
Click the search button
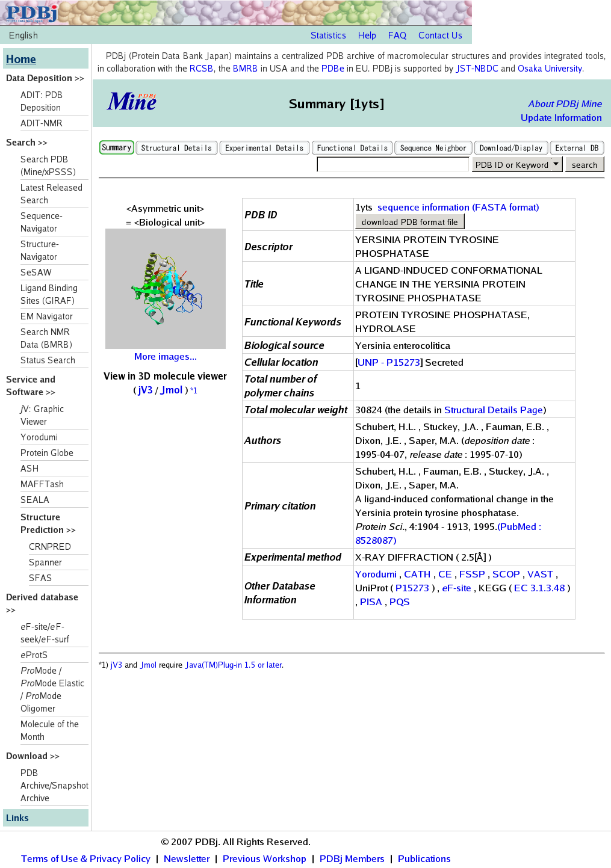click(585, 164)
